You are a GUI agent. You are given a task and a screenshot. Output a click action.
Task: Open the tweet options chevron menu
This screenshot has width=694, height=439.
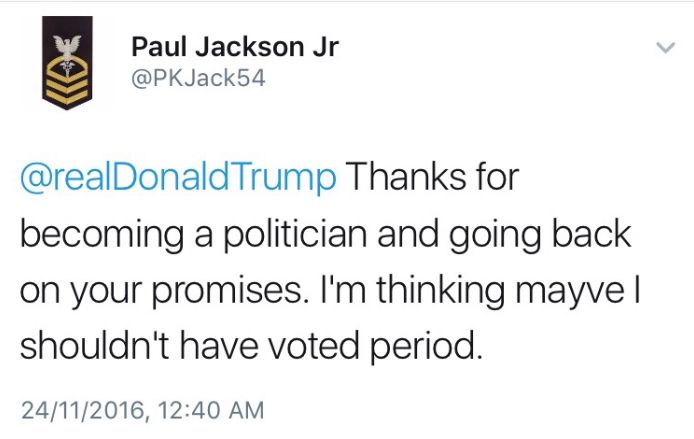tap(664, 47)
